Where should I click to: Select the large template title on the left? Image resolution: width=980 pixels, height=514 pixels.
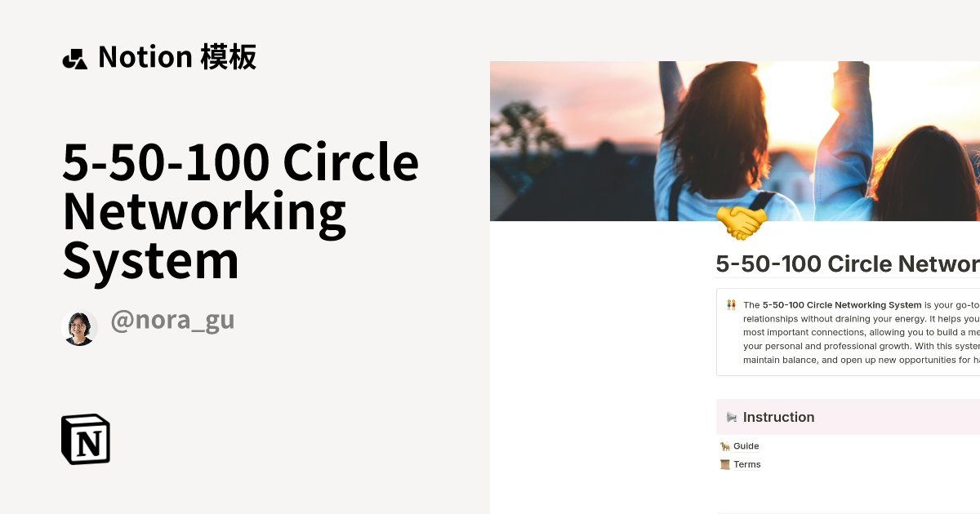[x=241, y=212]
